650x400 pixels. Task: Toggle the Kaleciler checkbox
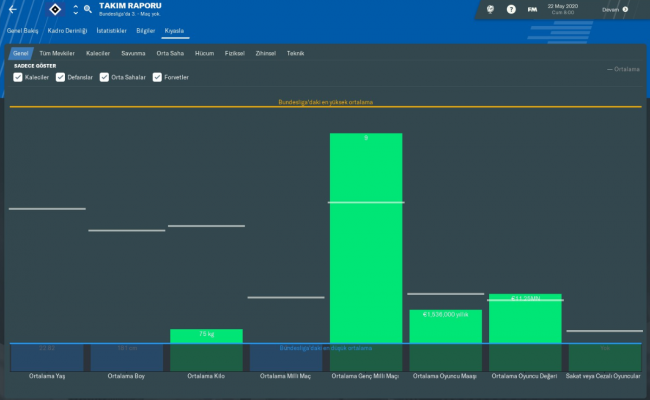[x=18, y=77]
